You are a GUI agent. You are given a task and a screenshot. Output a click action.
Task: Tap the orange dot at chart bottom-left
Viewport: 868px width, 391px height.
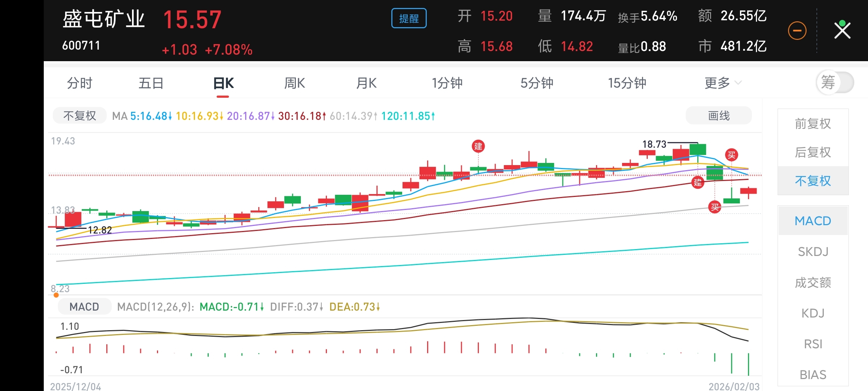tap(56, 295)
